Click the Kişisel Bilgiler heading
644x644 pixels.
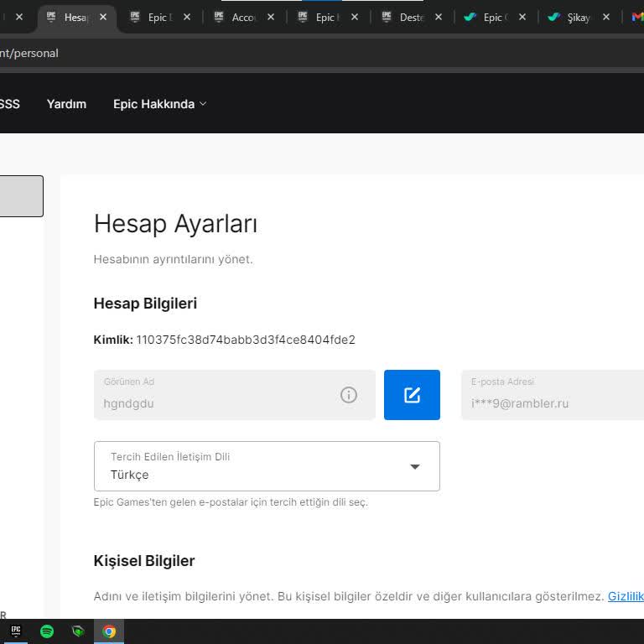[144, 561]
